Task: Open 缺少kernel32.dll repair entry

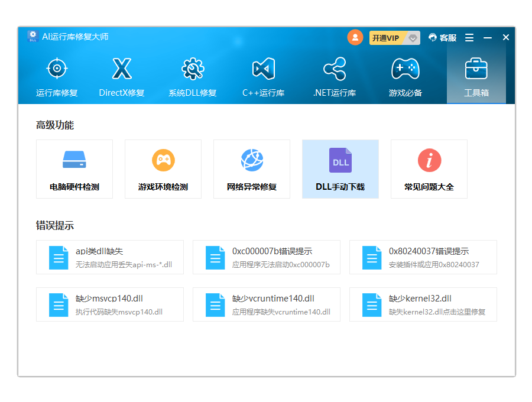Action: tap(423, 304)
